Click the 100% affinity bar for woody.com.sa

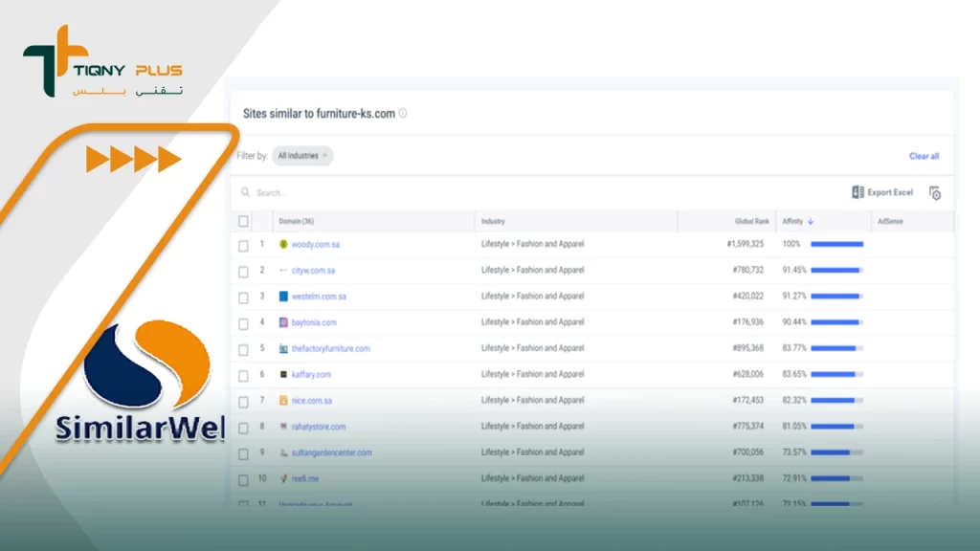[x=836, y=244]
